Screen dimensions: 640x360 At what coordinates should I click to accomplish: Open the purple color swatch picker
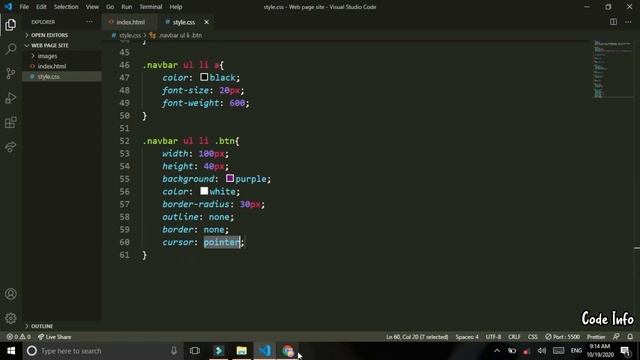click(230, 178)
